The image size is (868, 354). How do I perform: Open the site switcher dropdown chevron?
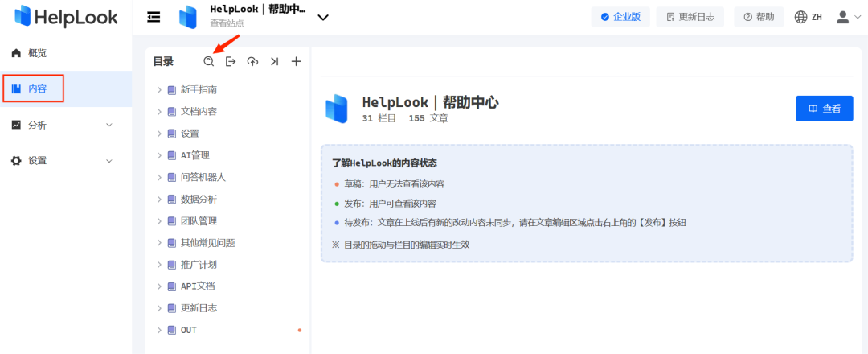click(x=323, y=17)
